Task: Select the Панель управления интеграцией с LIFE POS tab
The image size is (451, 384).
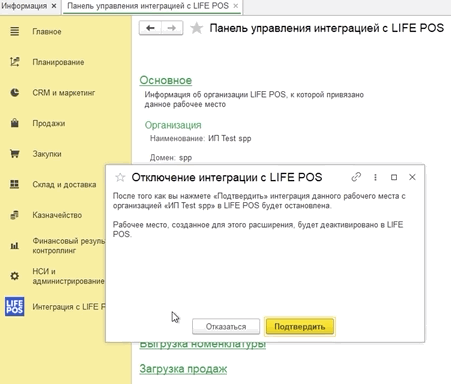Action: [x=148, y=6]
